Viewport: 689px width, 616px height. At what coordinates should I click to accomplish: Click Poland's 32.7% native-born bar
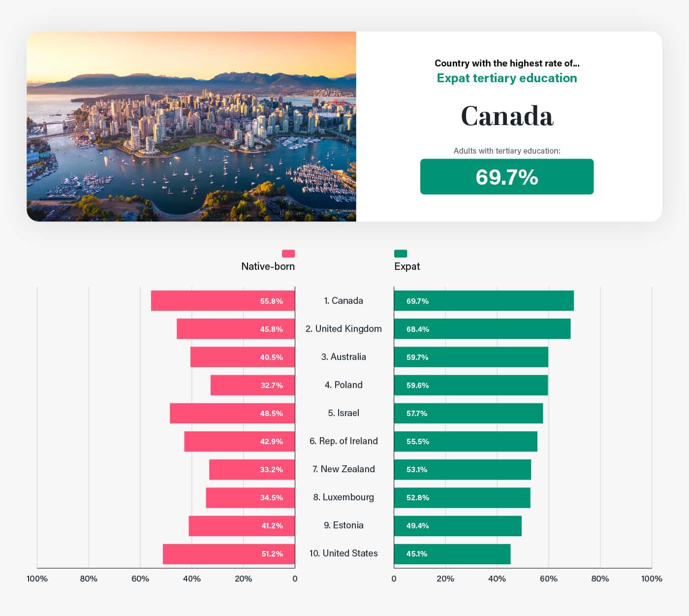252,385
